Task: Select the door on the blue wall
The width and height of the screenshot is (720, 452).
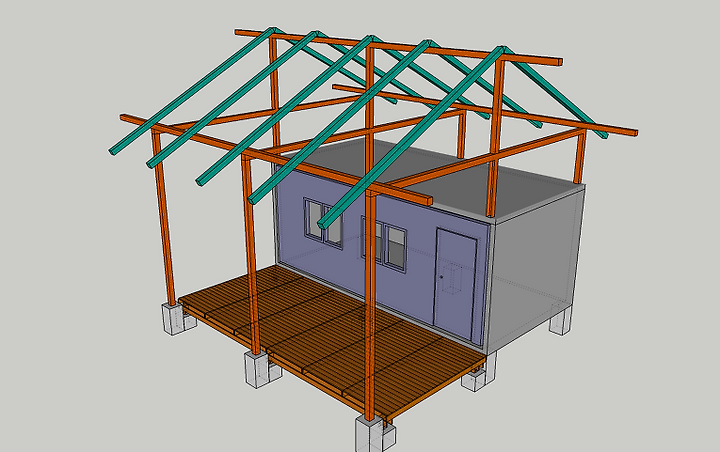Action: (x=454, y=285)
